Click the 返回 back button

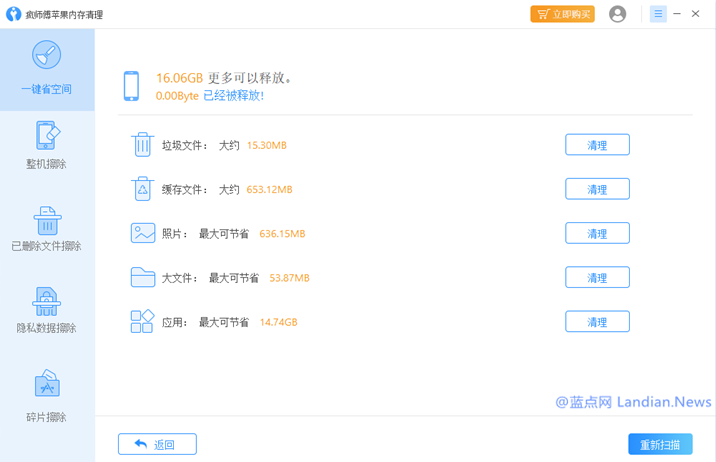click(x=157, y=444)
